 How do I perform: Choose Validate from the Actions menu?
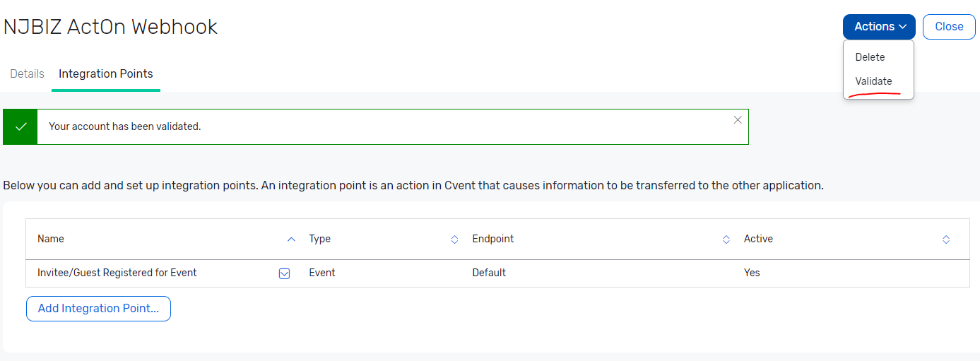(x=873, y=81)
